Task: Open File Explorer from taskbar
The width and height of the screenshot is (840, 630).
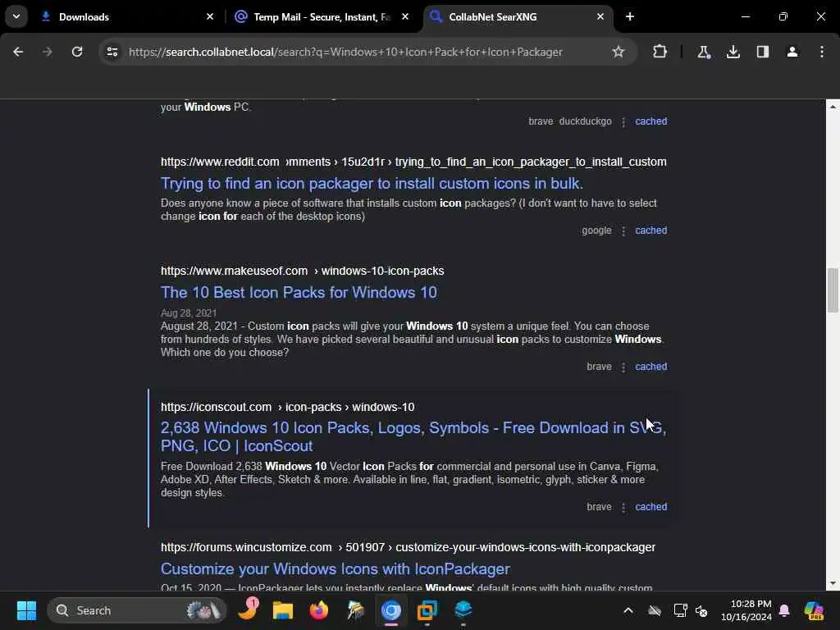Action: pyautogui.click(x=283, y=610)
